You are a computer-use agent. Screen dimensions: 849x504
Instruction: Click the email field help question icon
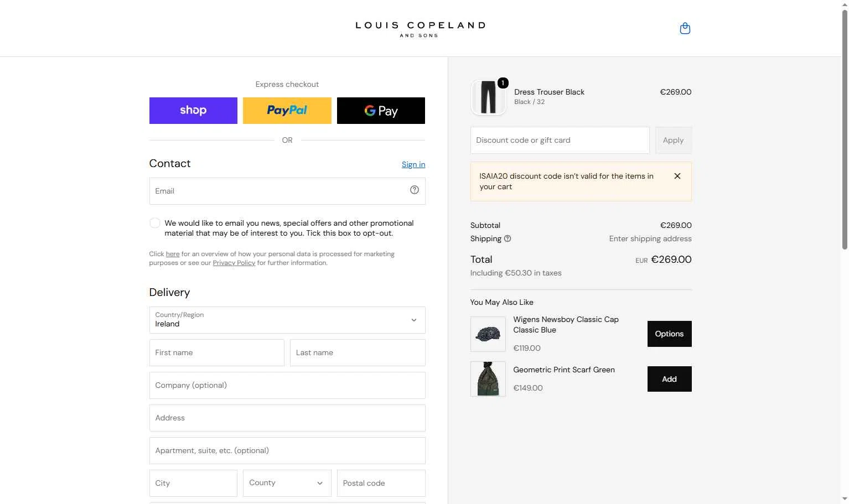pos(414,190)
